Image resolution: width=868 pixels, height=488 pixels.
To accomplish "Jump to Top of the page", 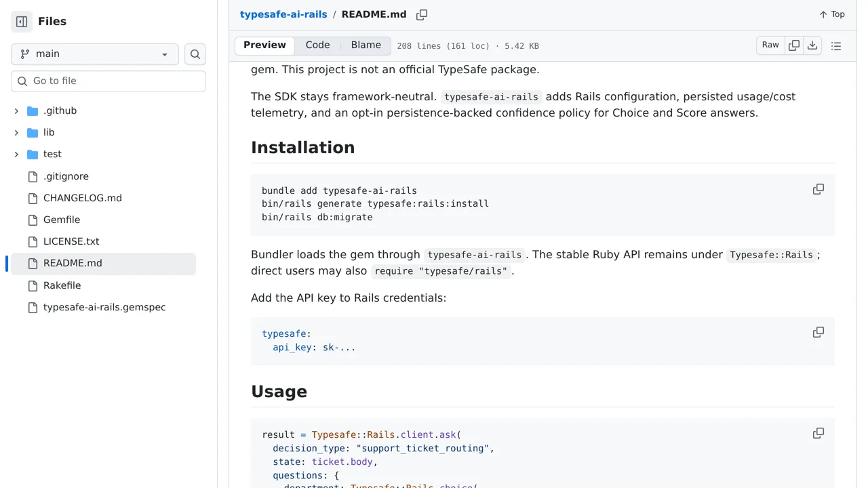I will pos(832,14).
